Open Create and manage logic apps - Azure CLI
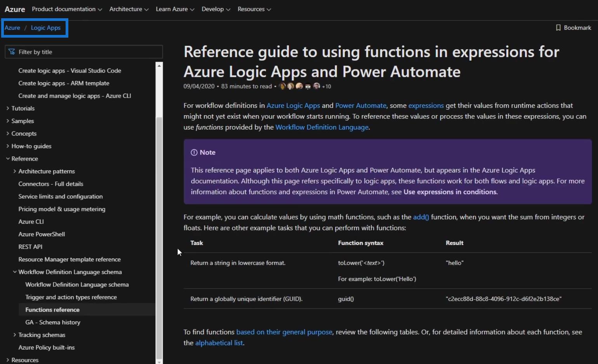The image size is (598, 364). click(75, 96)
